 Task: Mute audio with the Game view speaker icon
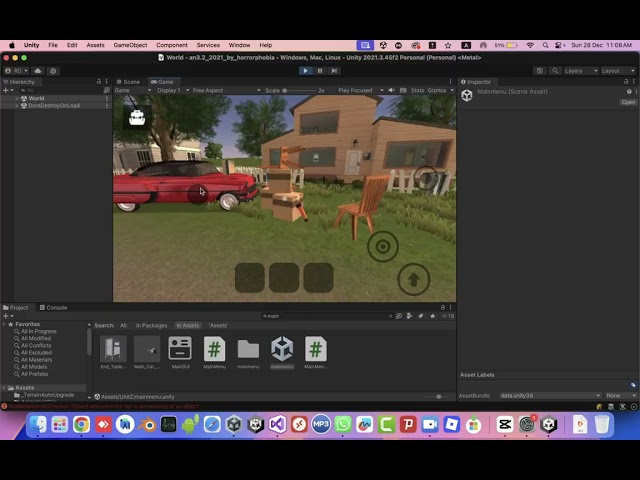[x=391, y=90]
